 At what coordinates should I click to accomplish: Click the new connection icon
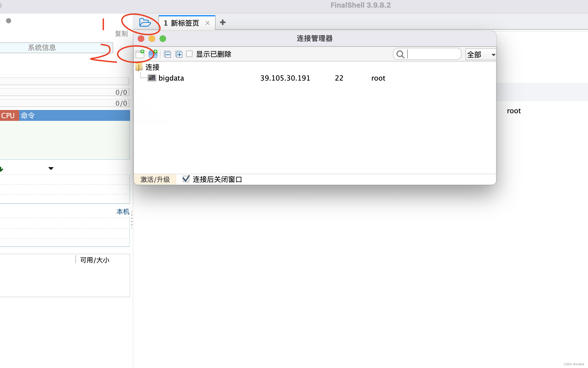coord(140,54)
